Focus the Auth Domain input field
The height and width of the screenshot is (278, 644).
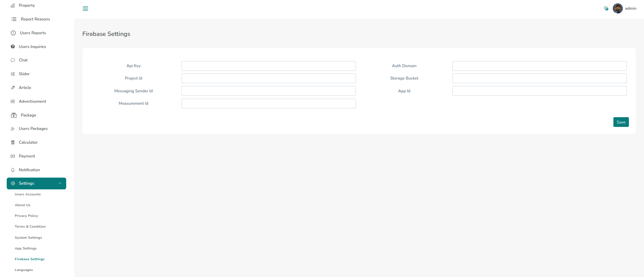coord(539,66)
